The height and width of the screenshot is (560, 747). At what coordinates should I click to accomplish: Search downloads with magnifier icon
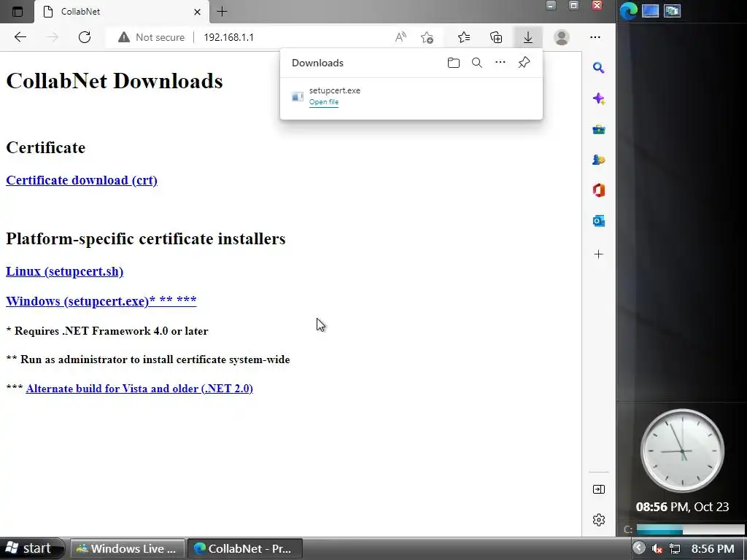[x=477, y=63]
